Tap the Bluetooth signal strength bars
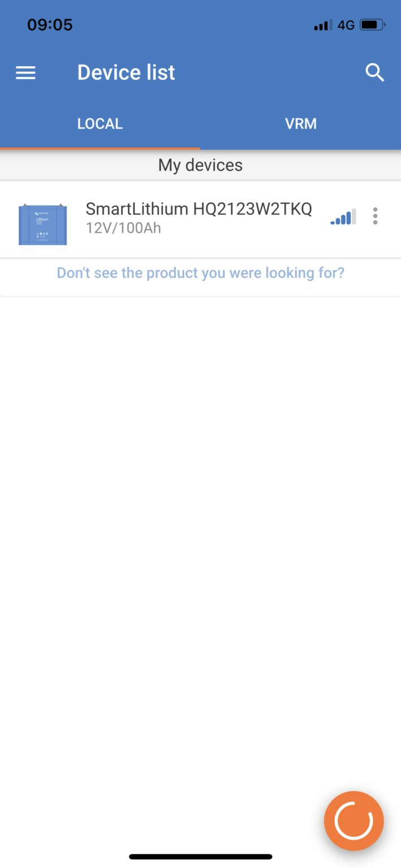 click(343, 216)
